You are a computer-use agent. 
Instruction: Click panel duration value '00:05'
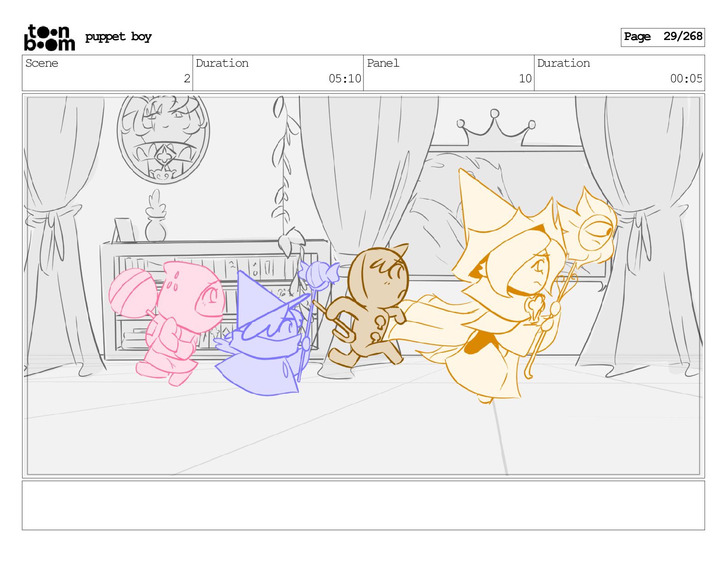(x=686, y=79)
